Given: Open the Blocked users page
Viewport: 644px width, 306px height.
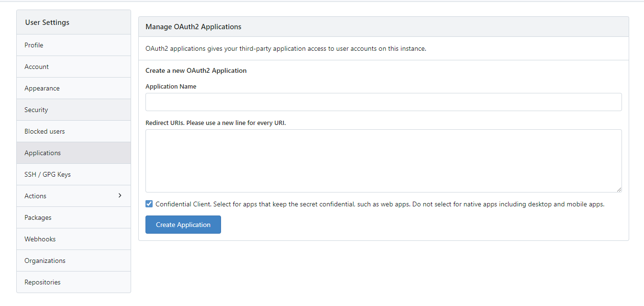Looking at the screenshot, I should click(x=44, y=131).
